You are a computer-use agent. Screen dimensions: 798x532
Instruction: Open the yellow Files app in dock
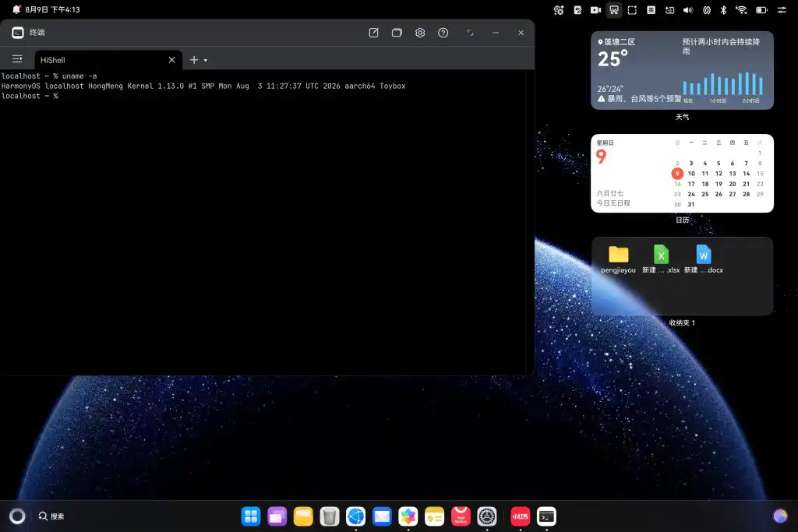[303, 516]
